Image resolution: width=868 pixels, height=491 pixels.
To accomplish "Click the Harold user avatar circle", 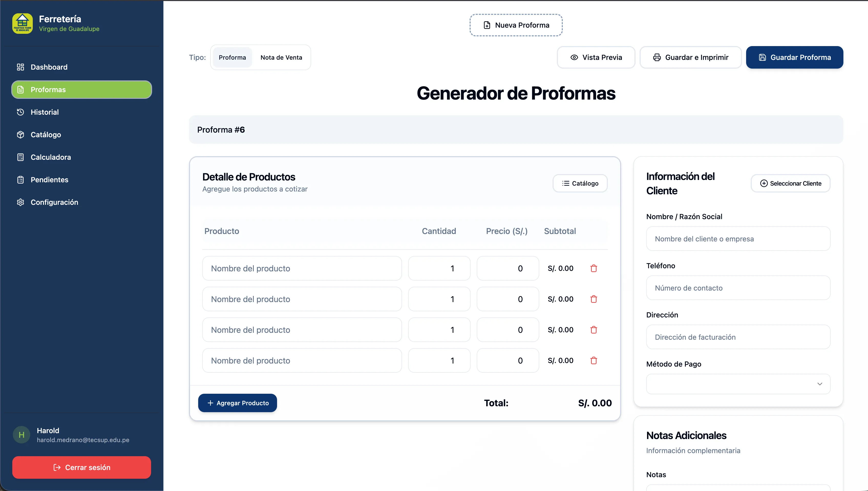I will [21, 435].
